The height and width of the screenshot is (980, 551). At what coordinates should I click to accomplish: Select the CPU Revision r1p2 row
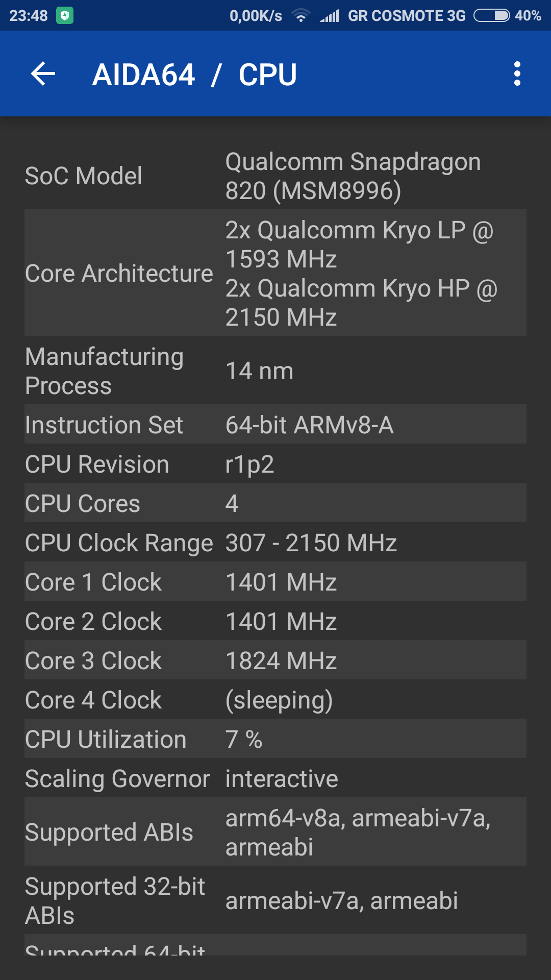275,464
